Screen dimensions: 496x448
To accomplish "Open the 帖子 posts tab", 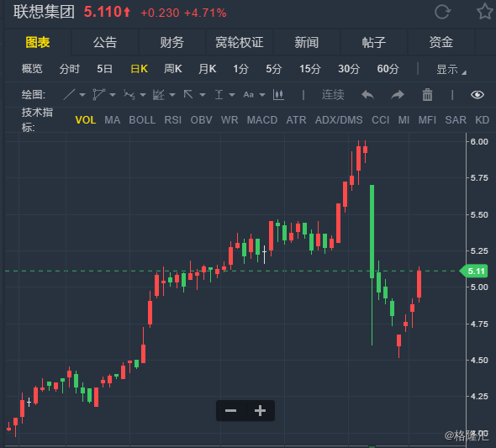I will tap(374, 42).
